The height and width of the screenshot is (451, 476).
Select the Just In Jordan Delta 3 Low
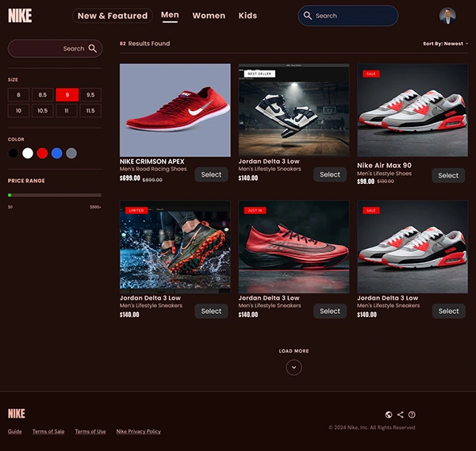click(330, 311)
